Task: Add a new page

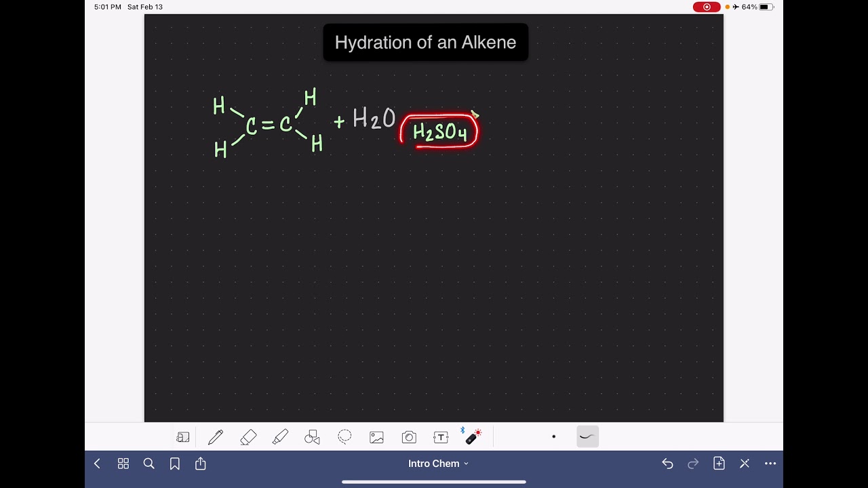Action: [x=719, y=464]
